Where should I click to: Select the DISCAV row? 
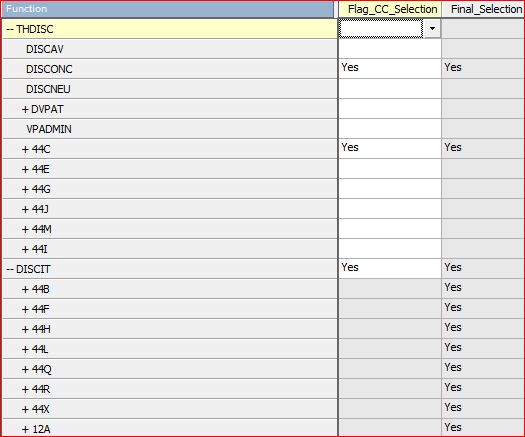[170, 49]
